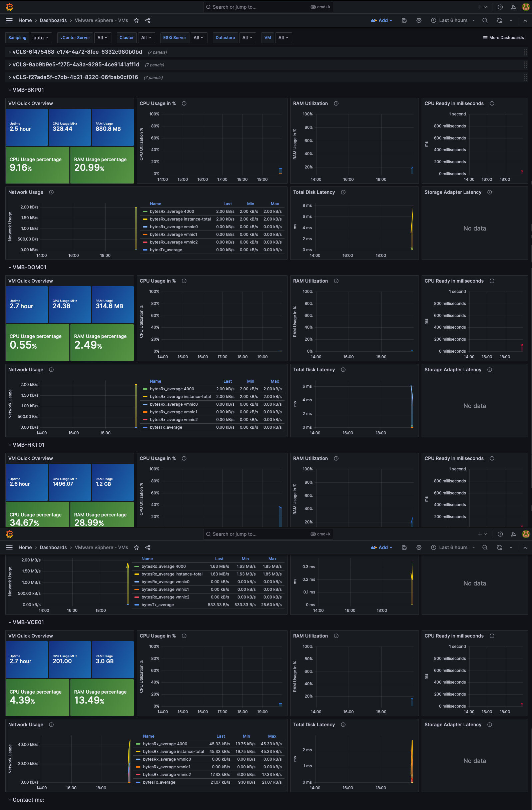This screenshot has height=810, width=532.
Task: Click yellow color marker of VMB-DOM01 bytesRx_average instance-total
Action: pos(145,396)
